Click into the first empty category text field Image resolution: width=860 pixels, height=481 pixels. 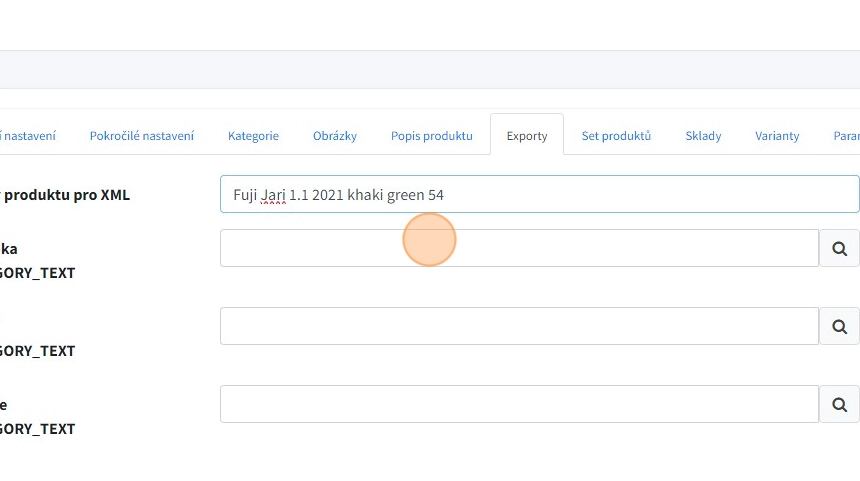pyautogui.click(x=519, y=248)
